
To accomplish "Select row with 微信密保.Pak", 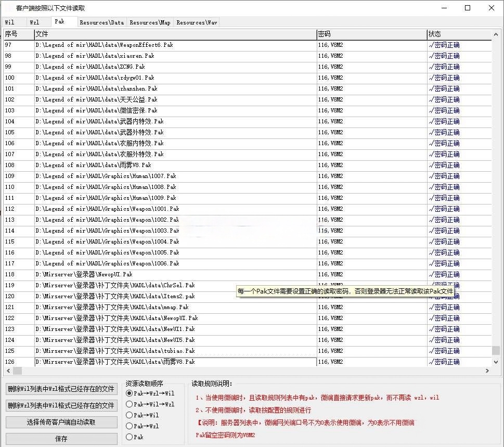I will (248, 111).
